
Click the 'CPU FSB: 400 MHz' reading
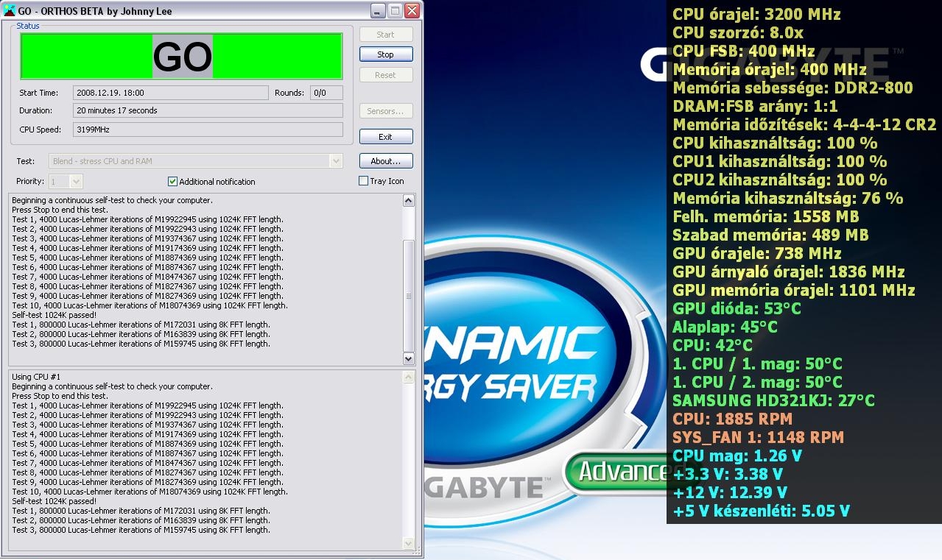(744, 51)
